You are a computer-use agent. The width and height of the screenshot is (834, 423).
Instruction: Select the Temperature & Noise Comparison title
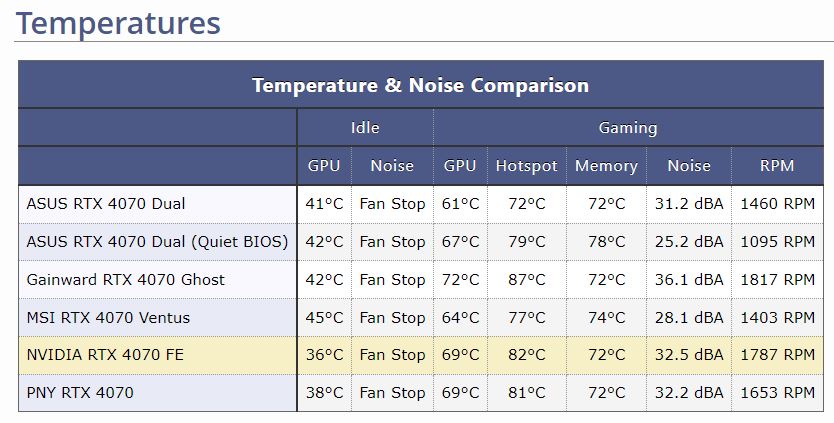420,85
